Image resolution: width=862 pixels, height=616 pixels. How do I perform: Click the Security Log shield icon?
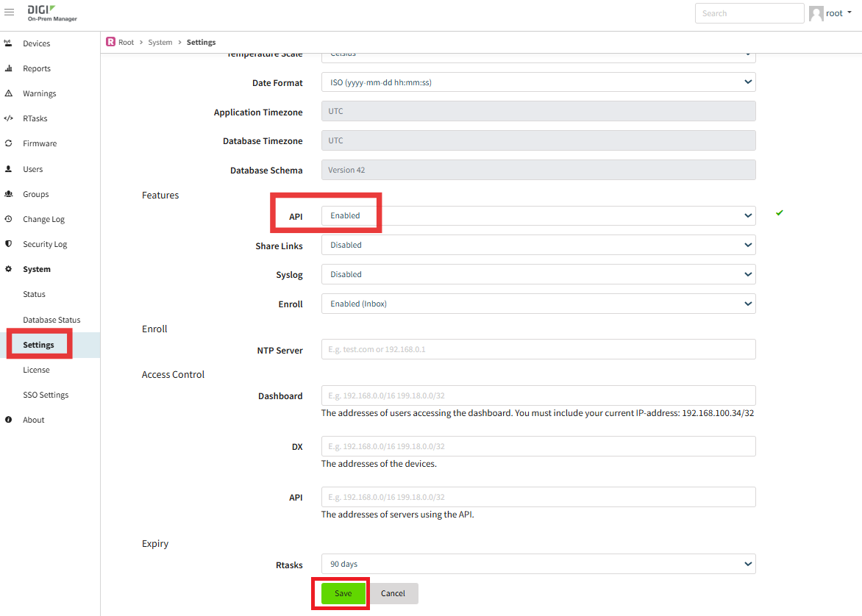8,244
